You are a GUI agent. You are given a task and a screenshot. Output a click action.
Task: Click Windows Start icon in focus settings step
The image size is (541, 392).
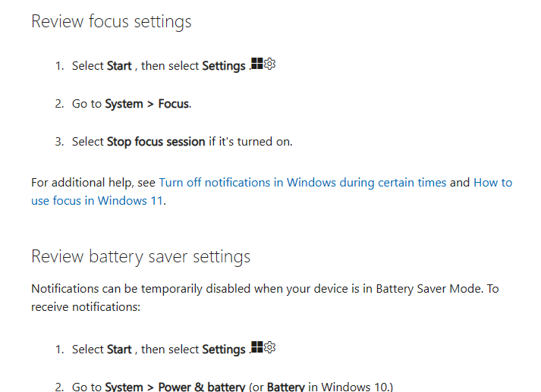click(256, 64)
